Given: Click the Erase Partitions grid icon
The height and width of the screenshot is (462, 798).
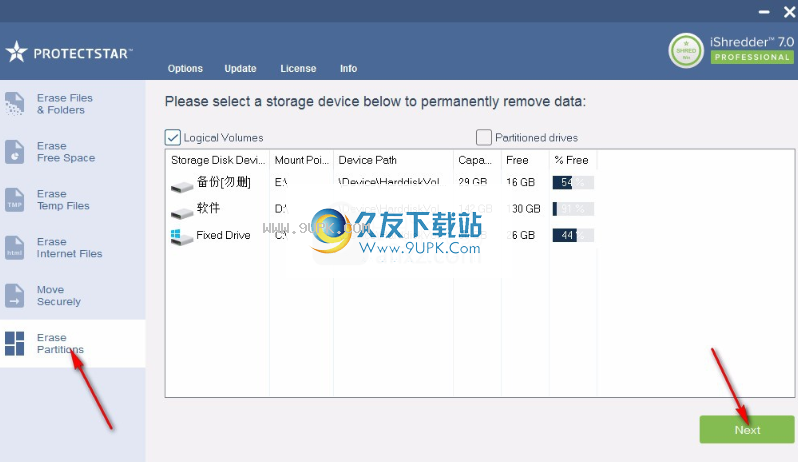Looking at the screenshot, I should [x=14, y=343].
